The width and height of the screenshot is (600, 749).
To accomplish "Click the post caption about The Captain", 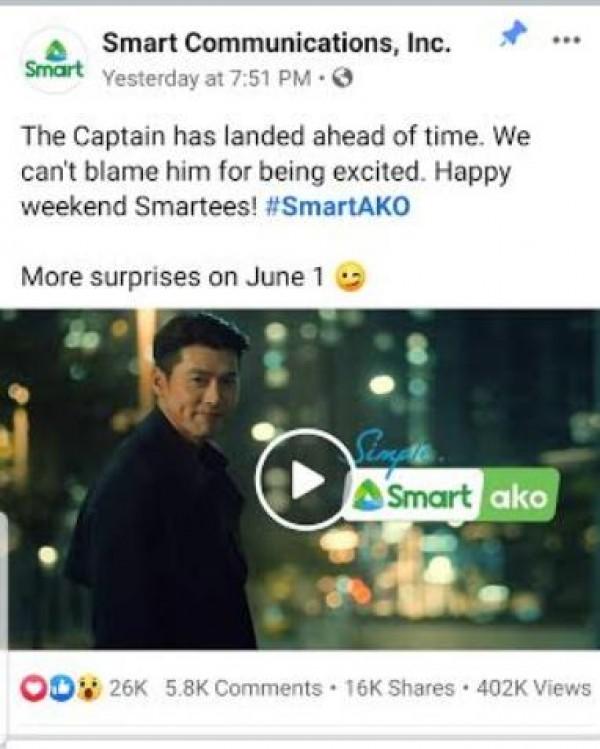I will [x=276, y=171].
